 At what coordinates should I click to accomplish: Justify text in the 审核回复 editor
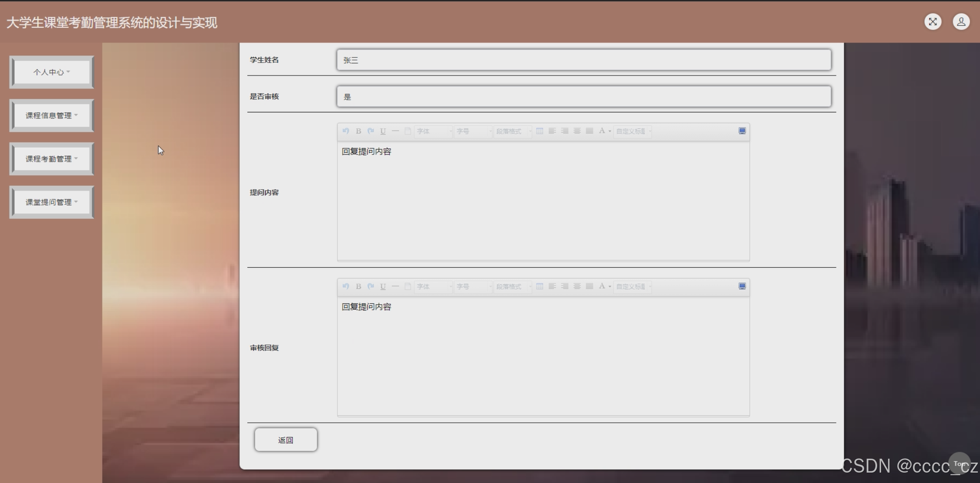coord(590,286)
